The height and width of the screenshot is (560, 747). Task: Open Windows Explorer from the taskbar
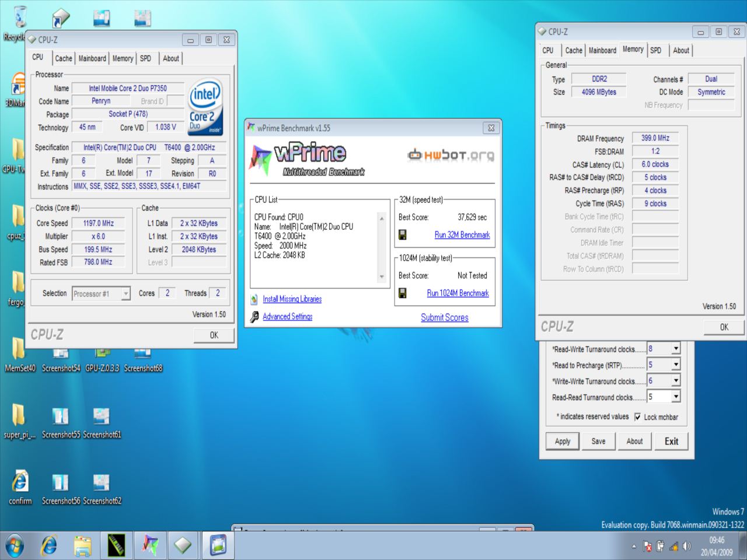[83, 546]
